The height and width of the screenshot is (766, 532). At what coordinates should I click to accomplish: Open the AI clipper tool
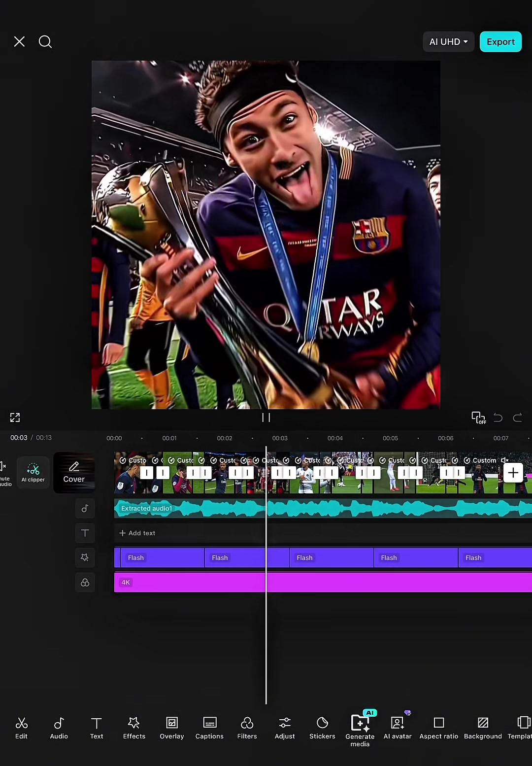33,473
